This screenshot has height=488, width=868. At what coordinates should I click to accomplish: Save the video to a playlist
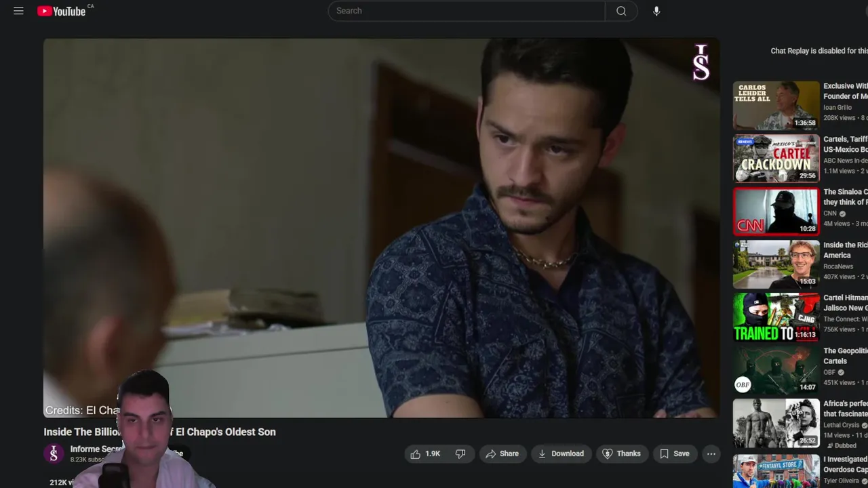[675, 454]
